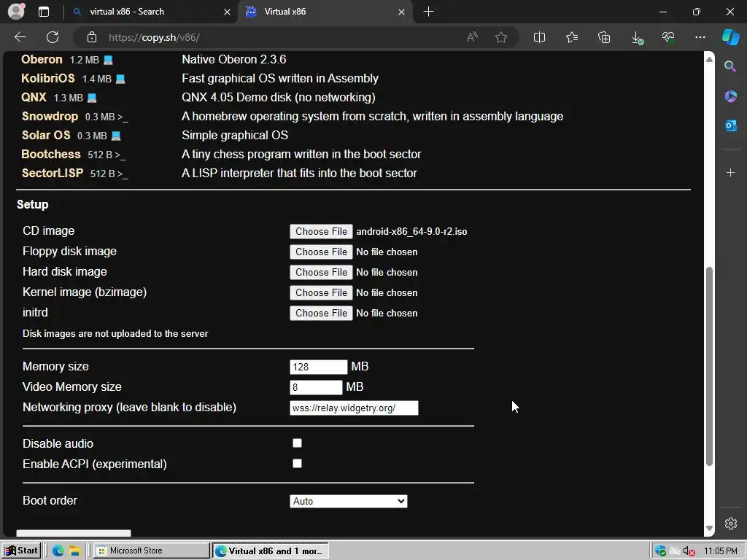Screen dimensions: 747x560
Task: Open the sidebar Search icon
Action: pyautogui.click(x=730, y=66)
